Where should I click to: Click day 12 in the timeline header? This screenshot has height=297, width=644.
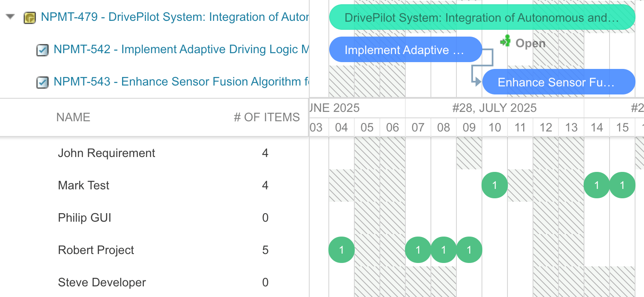coord(546,128)
